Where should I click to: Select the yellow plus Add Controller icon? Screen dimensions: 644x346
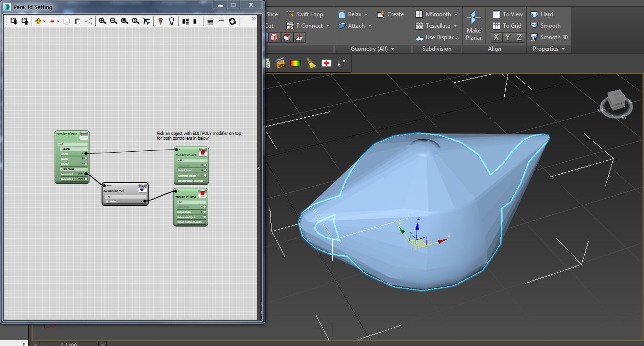(38, 21)
